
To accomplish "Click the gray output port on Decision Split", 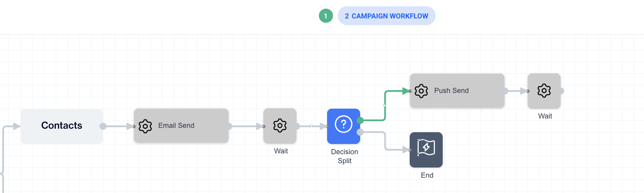I will [360, 132].
